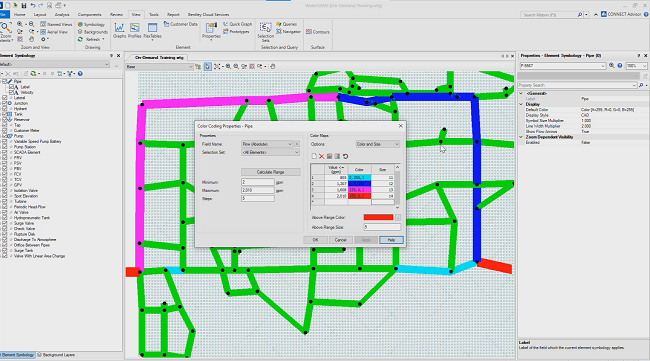The height and width of the screenshot is (361, 650).
Task: Click OK in Color Coding Properties dialog
Action: [315, 240]
